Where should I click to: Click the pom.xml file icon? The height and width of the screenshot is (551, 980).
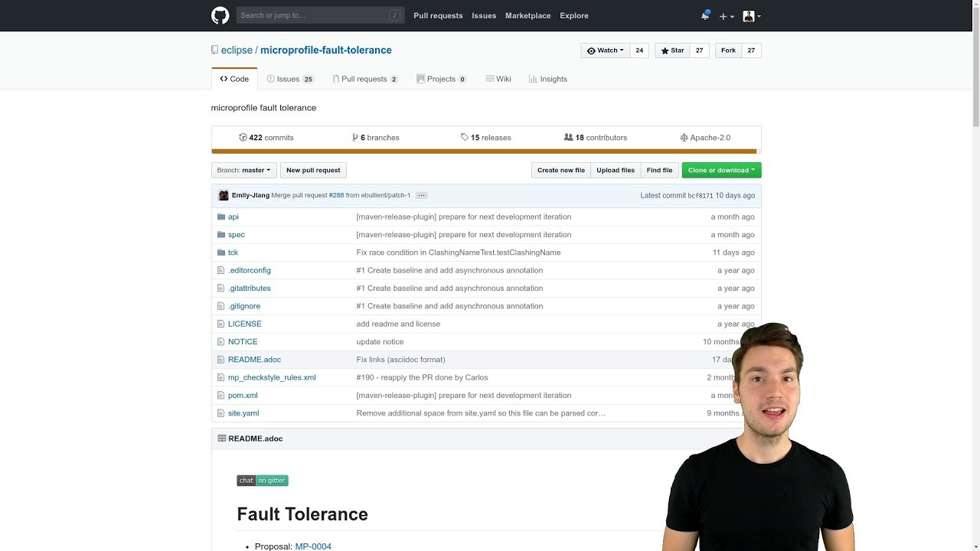[221, 395]
